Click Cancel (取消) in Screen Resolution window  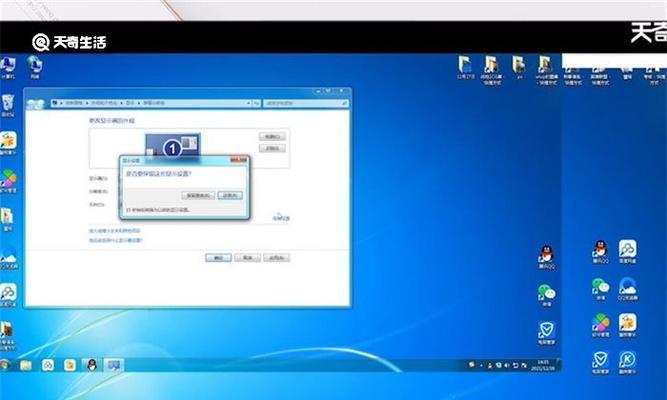pyautogui.click(x=247, y=257)
